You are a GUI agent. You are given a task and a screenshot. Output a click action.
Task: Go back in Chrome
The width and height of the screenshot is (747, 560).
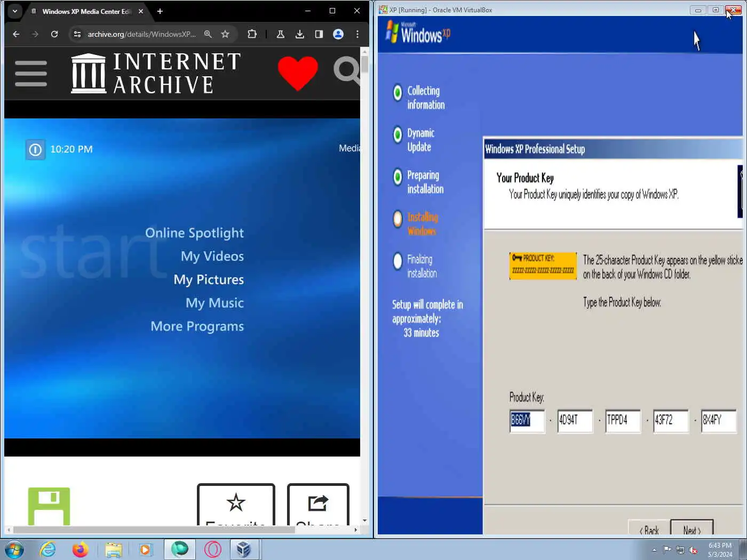(16, 34)
